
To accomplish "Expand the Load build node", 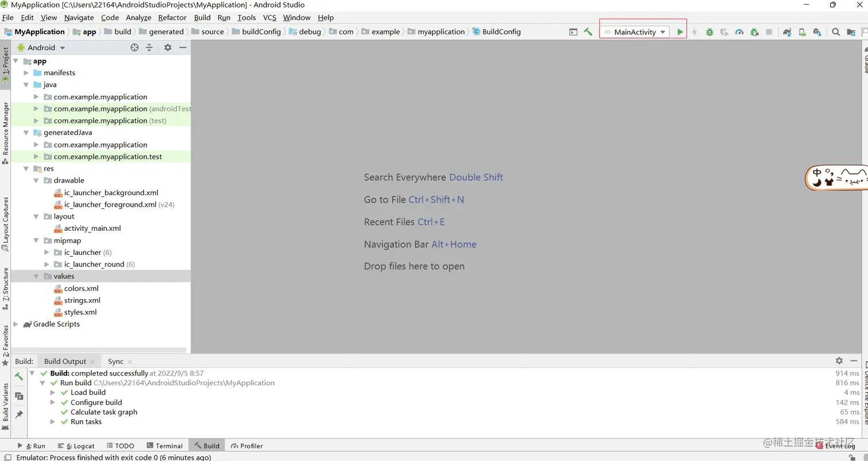I will pos(52,393).
